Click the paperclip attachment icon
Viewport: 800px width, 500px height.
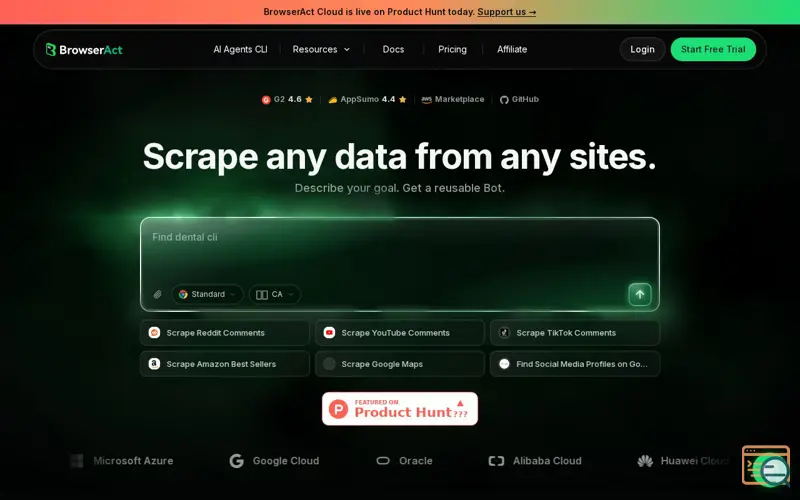coord(158,294)
